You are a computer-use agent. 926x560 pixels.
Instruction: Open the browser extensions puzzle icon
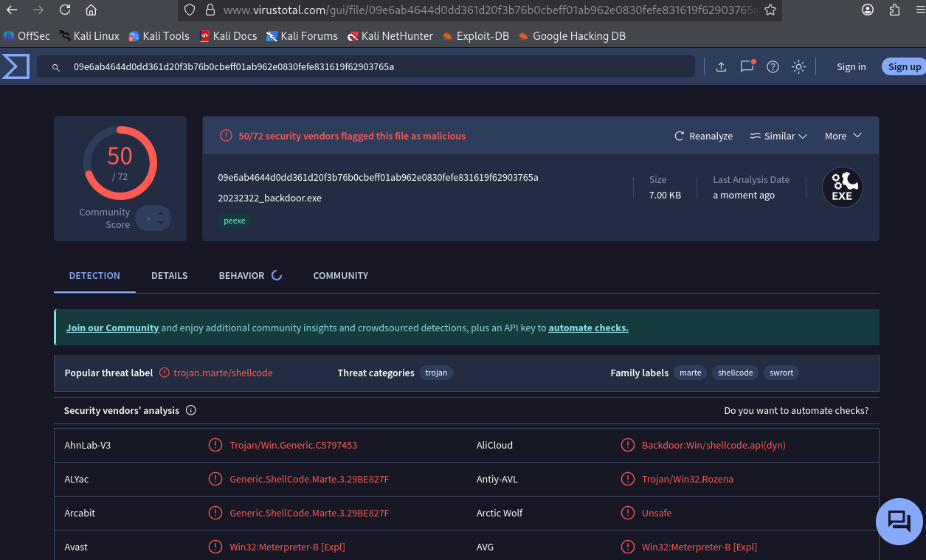[x=895, y=10]
